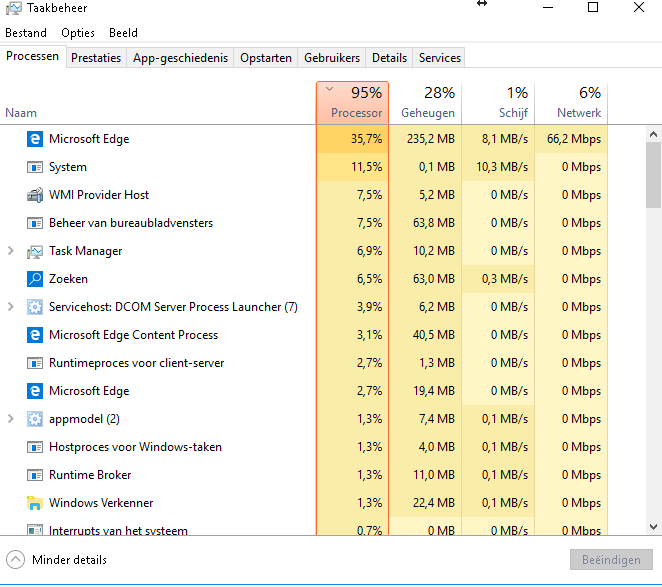Click the Taakbeheer title bar icon
662x587 pixels.
click(x=14, y=8)
